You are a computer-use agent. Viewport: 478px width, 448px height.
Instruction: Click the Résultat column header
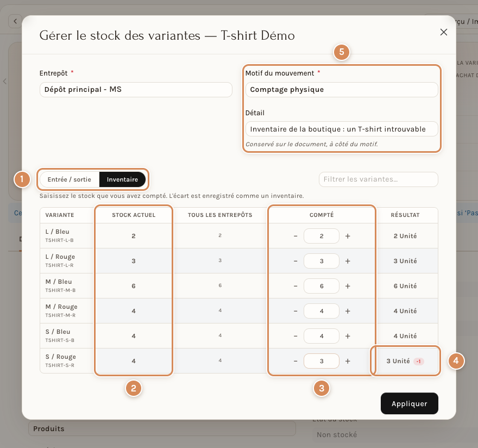pyautogui.click(x=405, y=215)
